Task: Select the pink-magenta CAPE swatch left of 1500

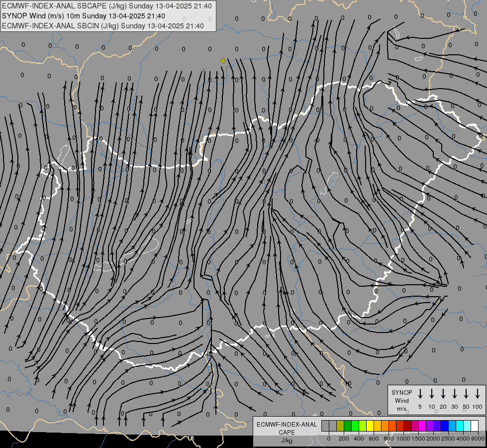Action: click(x=415, y=426)
